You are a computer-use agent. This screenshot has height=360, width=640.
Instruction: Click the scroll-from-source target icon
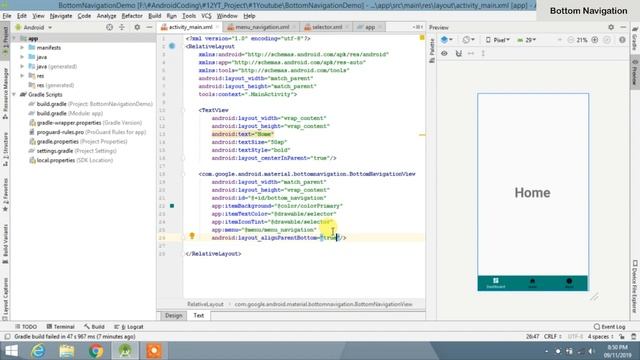click(x=109, y=27)
